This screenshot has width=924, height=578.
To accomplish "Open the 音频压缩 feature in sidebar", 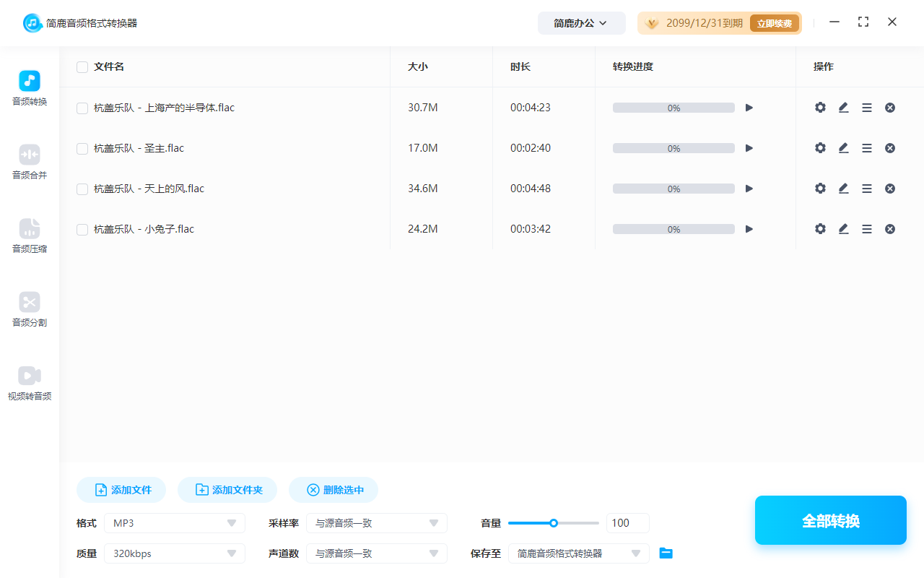I will 29,235.
